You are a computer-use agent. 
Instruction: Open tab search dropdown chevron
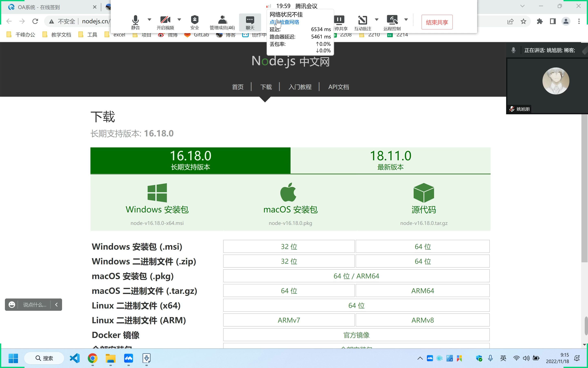click(x=522, y=6)
